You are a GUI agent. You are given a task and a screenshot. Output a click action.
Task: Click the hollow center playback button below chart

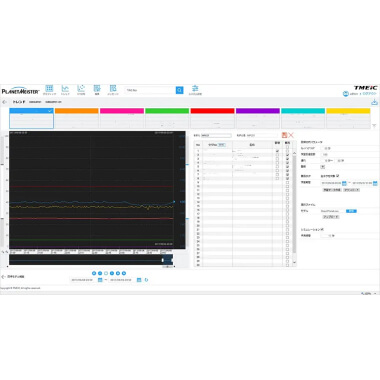coord(106,273)
